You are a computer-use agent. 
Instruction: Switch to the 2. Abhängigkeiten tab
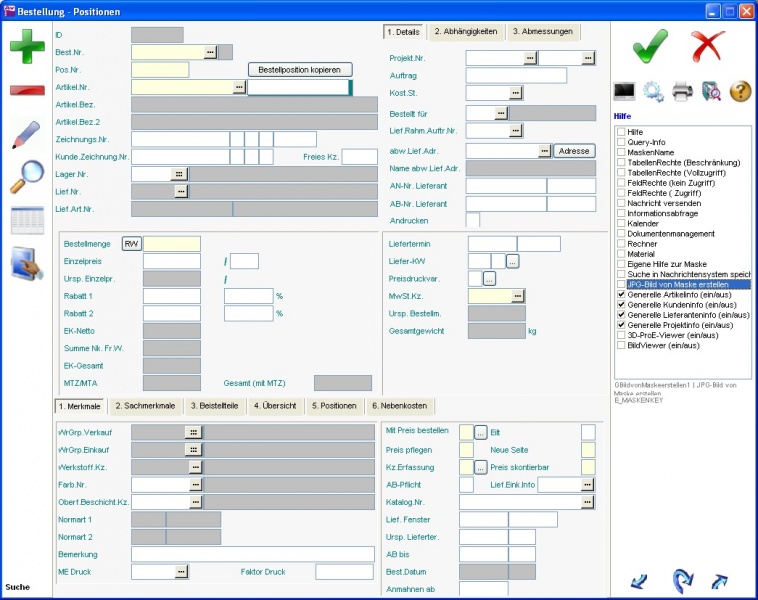coord(465,32)
